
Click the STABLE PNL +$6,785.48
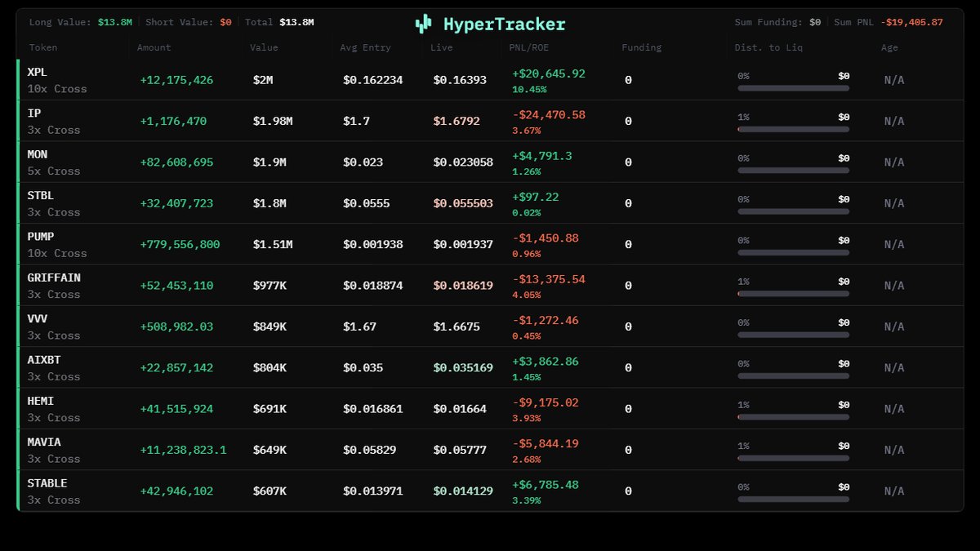546,485
